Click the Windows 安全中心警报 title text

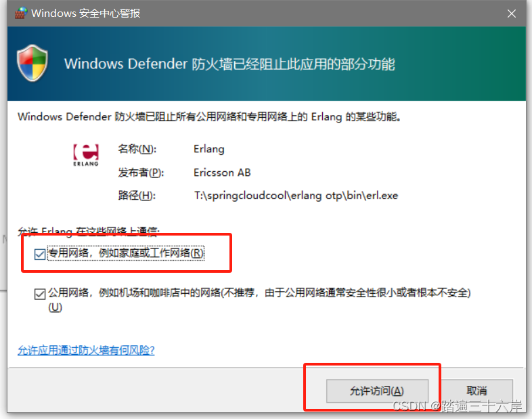85,14
